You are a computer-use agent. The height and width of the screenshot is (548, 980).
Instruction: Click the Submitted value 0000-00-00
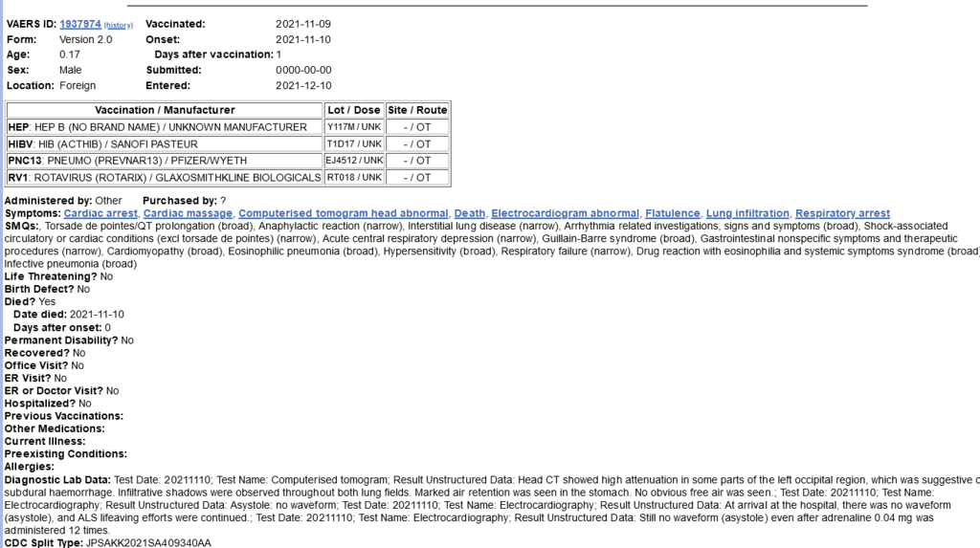click(303, 70)
